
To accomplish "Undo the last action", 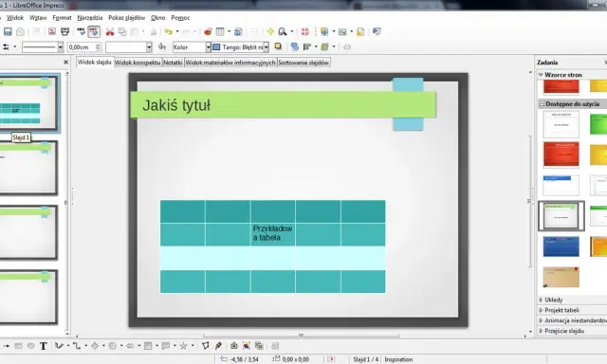I will [x=168, y=31].
